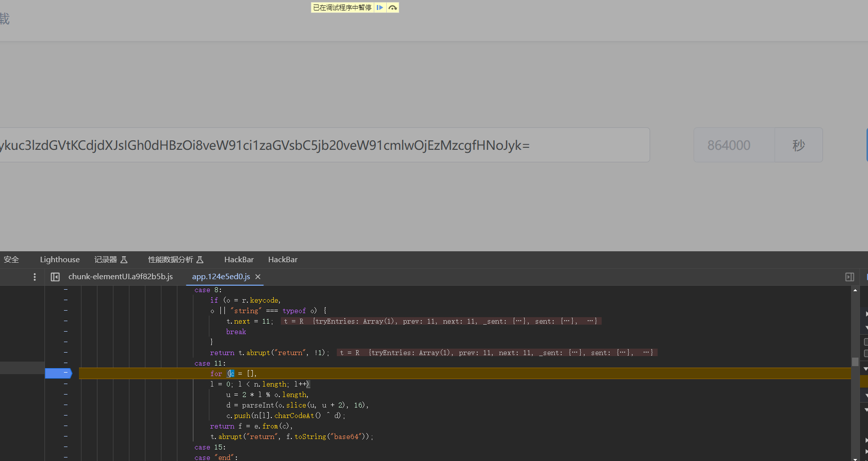Open the second HackBar tab
Viewport: 868px width, 461px height.
(283, 259)
